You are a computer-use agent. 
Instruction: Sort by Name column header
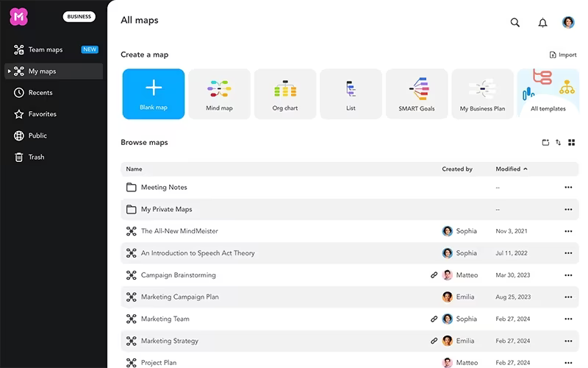coord(134,169)
